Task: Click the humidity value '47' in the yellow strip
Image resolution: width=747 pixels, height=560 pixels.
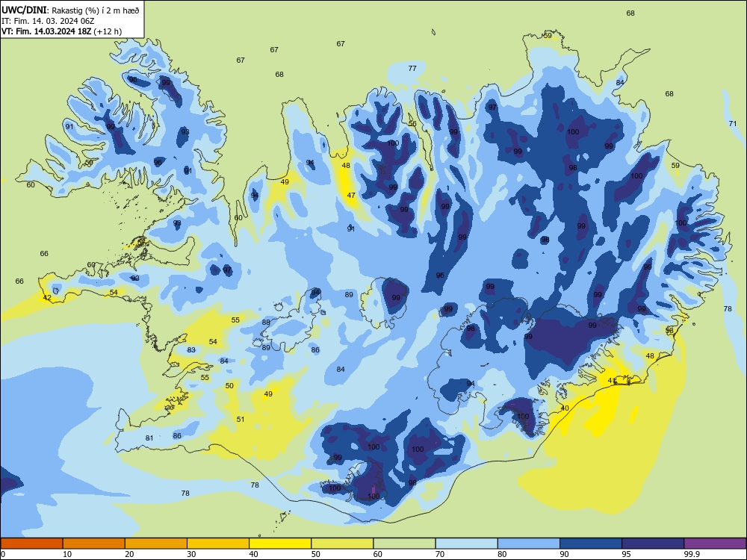Action: (351, 195)
